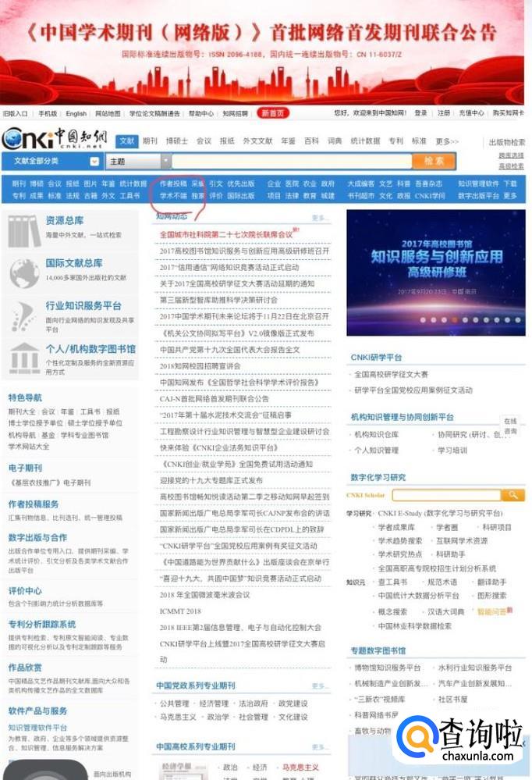This screenshot has height=780, width=532.
Task: Click 作者投稿 in blue navigation bar
Action: click(x=173, y=183)
